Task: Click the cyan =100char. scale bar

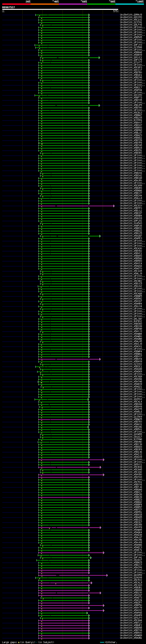Action: click(102, 642)
